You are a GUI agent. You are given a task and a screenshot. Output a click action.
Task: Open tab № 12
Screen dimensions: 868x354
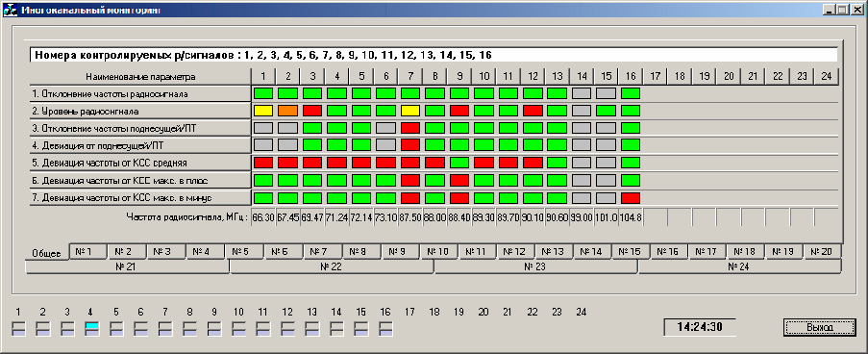tap(515, 251)
